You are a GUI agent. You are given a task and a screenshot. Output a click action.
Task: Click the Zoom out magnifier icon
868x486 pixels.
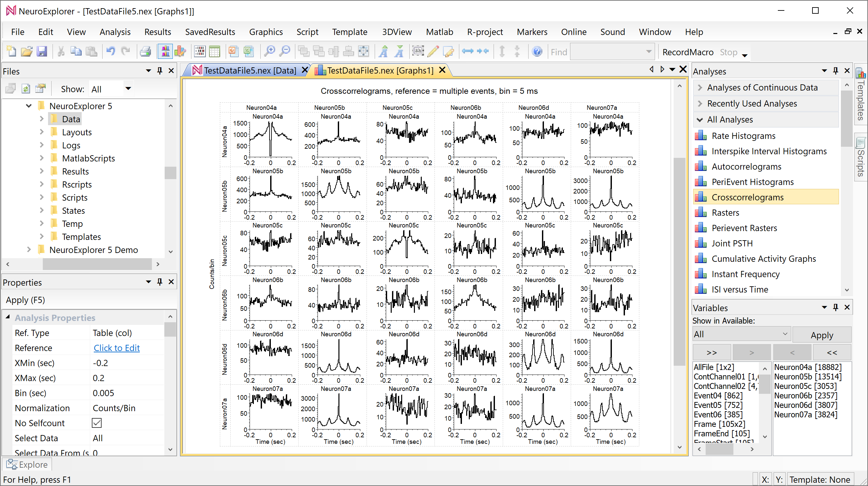[x=285, y=52]
